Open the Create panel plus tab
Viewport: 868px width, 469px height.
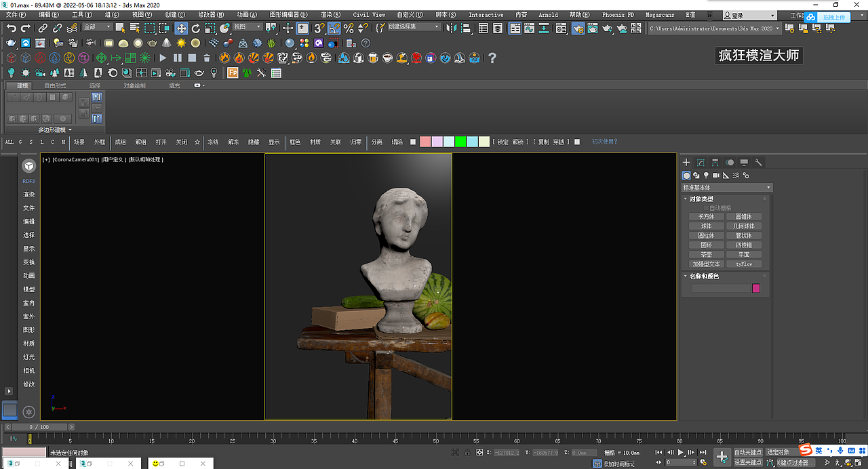686,163
